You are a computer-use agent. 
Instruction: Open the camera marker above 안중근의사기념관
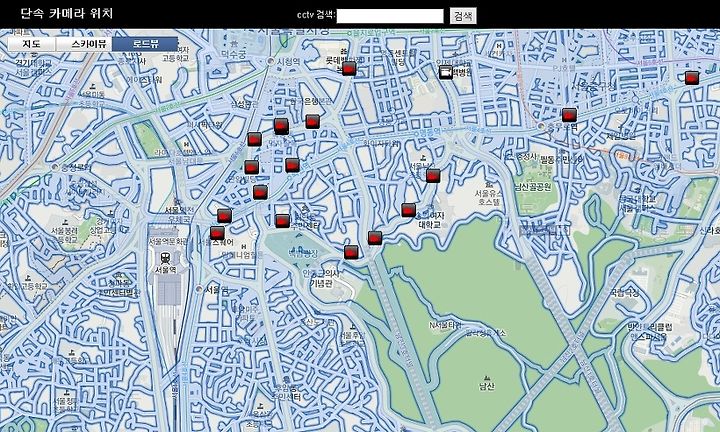point(351,252)
